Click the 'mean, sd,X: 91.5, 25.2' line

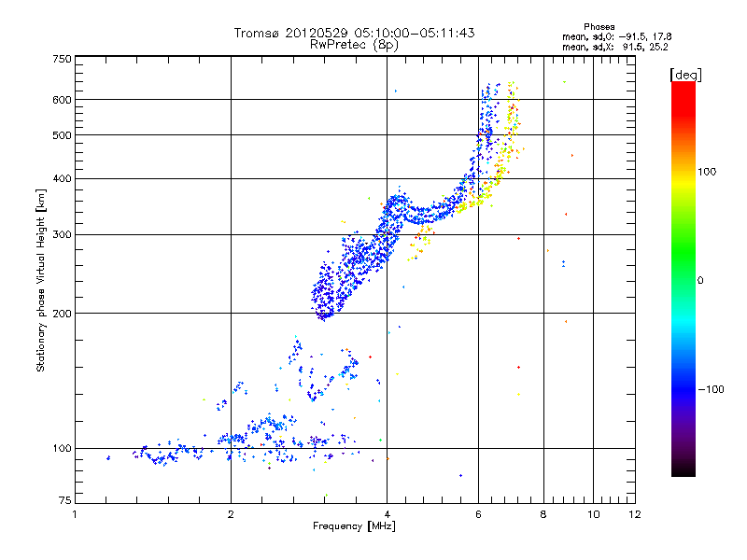pyautogui.click(x=615, y=47)
